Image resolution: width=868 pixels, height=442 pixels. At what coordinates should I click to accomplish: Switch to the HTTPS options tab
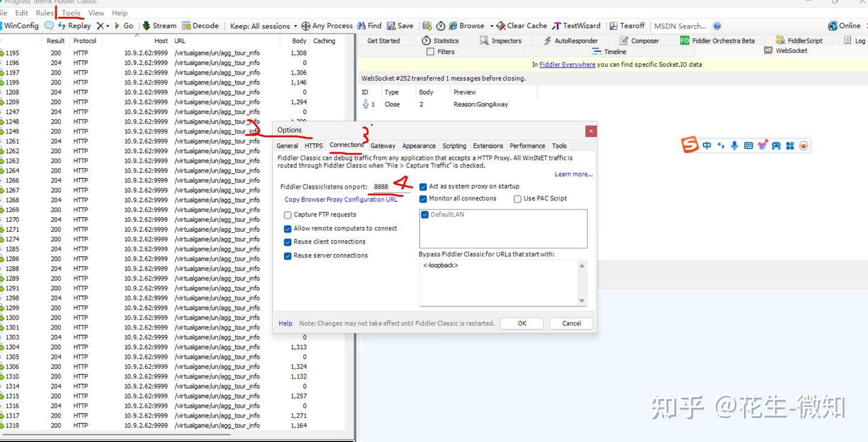(313, 146)
